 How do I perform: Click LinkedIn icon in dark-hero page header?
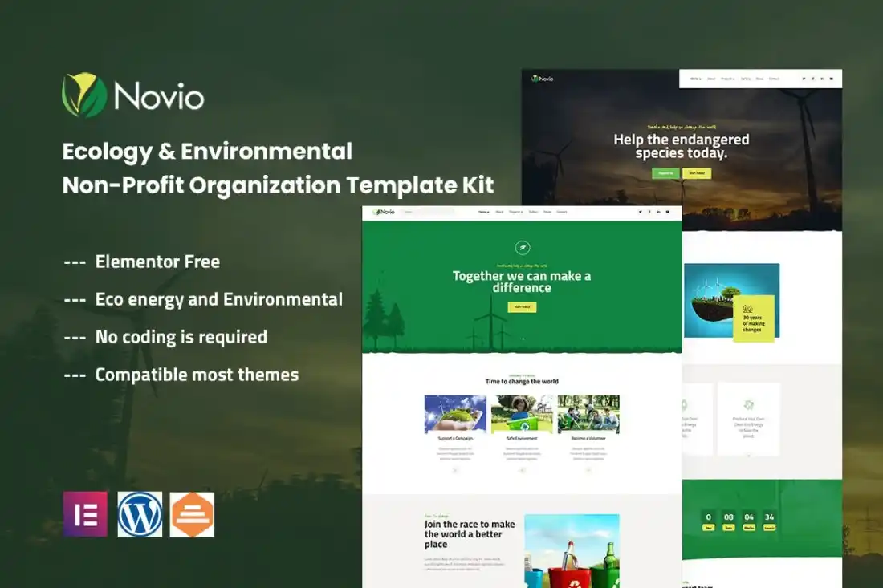click(x=822, y=79)
